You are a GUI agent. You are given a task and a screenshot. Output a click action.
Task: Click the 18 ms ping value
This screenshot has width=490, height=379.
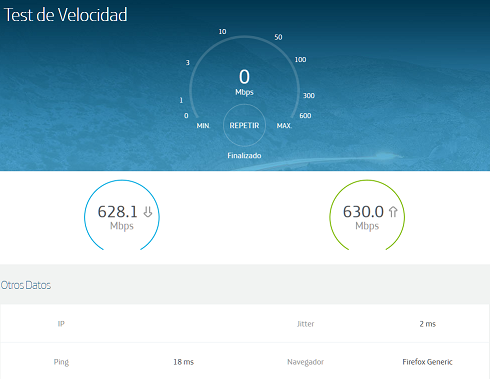coord(183,362)
